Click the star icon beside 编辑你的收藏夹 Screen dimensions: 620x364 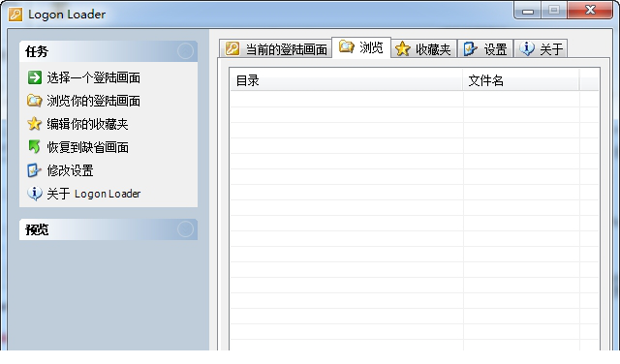[x=35, y=124]
